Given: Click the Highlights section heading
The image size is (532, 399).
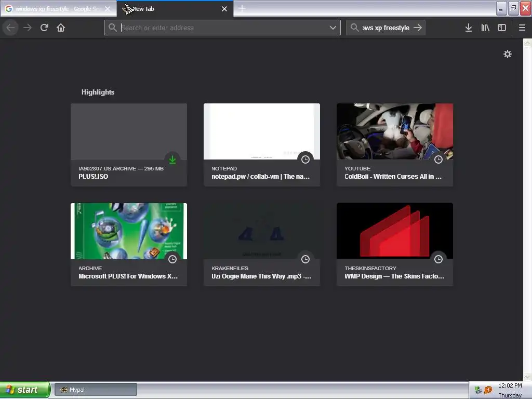Looking at the screenshot, I should pos(98,92).
